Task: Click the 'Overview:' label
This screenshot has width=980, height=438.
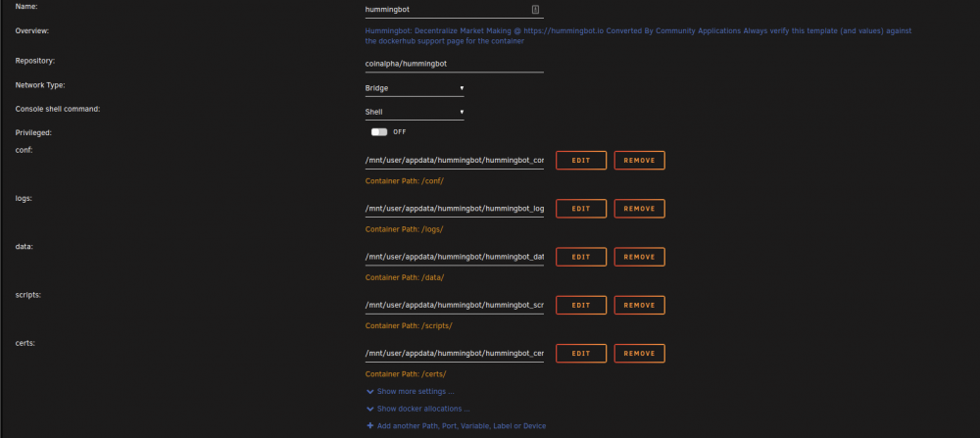Action: coord(32,30)
